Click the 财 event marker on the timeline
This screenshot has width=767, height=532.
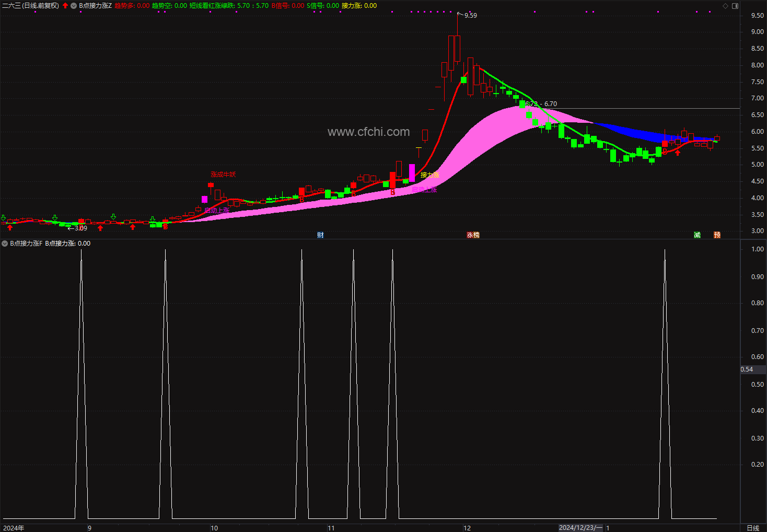tap(320, 235)
